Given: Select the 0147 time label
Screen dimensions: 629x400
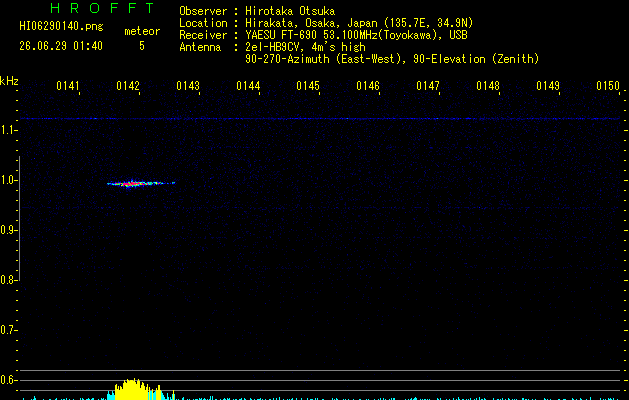Looking at the screenshot, I should (x=428, y=86).
